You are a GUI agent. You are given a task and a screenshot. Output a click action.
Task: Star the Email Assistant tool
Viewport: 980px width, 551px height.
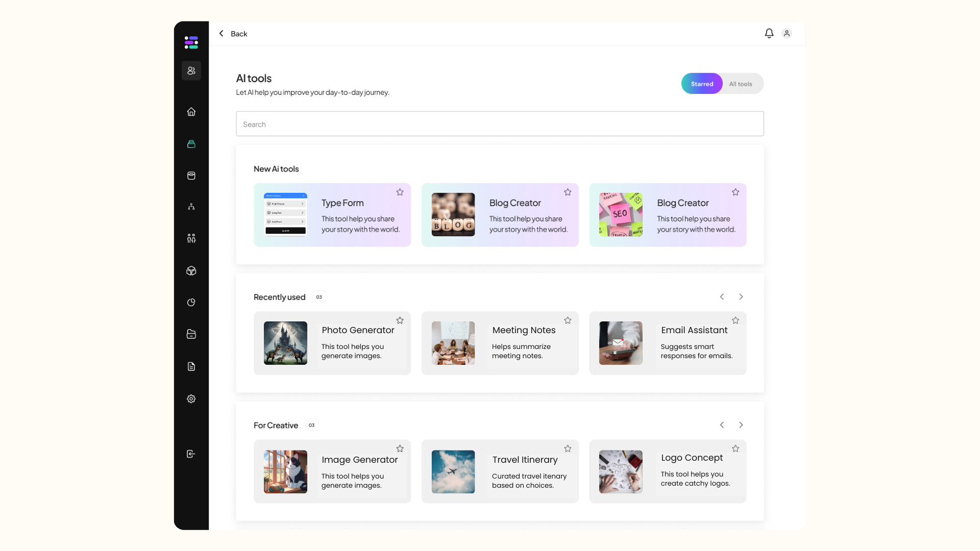[x=736, y=320]
